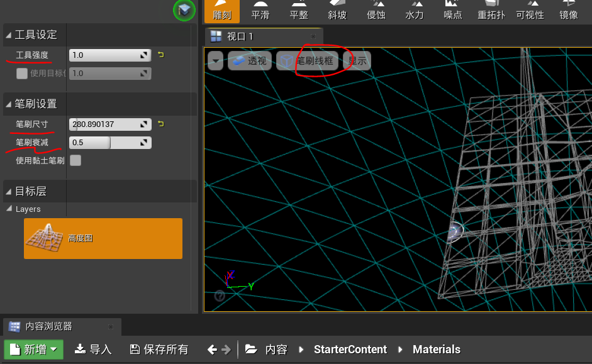
Task: Click 保存所有 to save everything
Action: 159,349
